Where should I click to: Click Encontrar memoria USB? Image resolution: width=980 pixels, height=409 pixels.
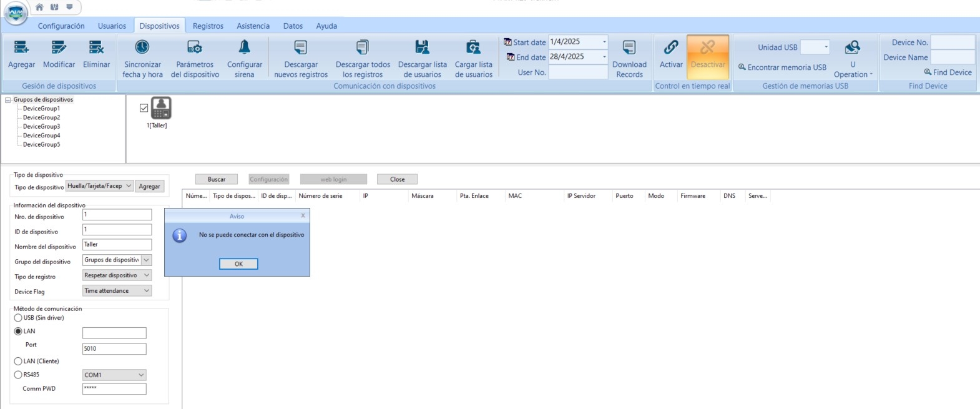click(x=782, y=67)
